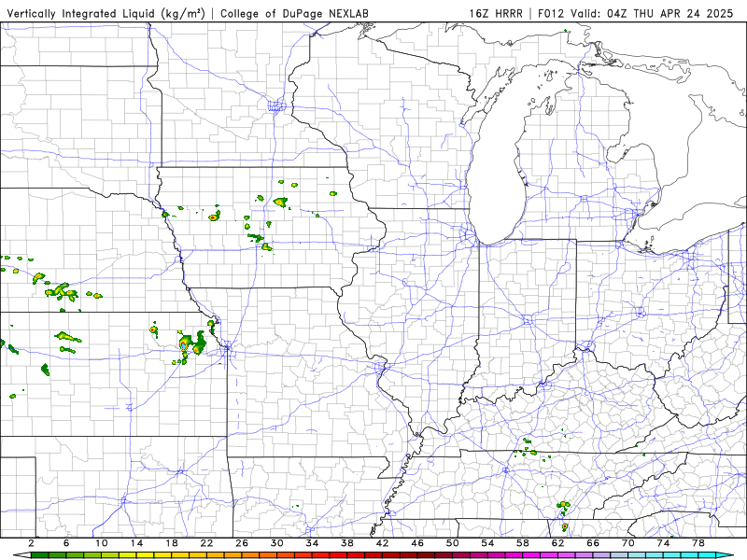The image size is (747, 560).
Task: Click the scale label "14" on the color bar
Action: (136, 543)
